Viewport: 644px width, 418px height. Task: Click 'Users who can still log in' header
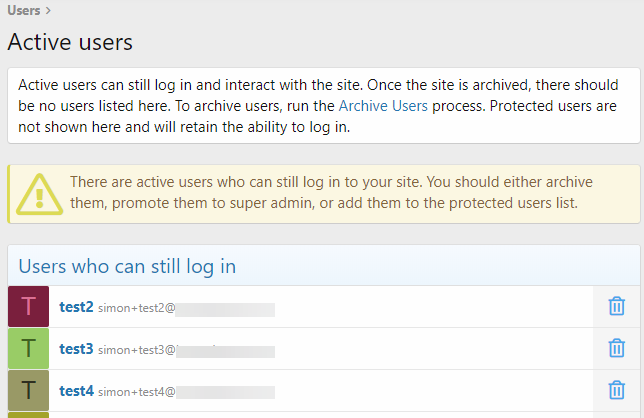[x=127, y=266]
